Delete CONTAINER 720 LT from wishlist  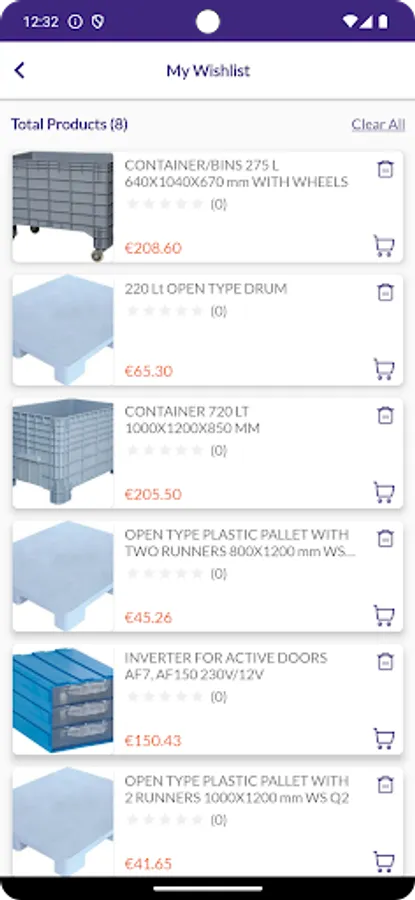pyautogui.click(x=385, y=416)
